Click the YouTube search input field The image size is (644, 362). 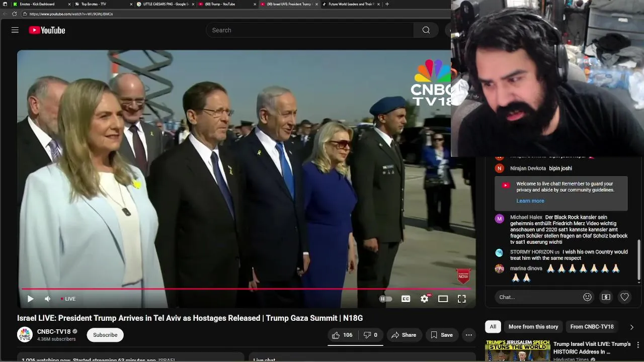(309, 30)
